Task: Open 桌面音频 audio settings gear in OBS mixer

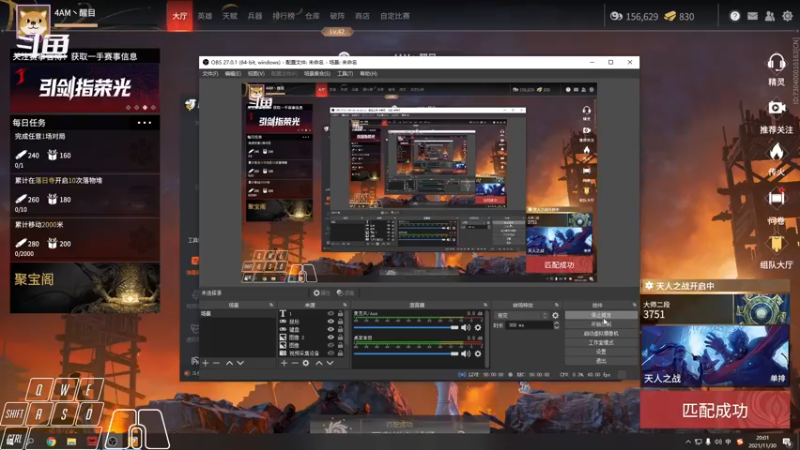Action: click(478, 353)
